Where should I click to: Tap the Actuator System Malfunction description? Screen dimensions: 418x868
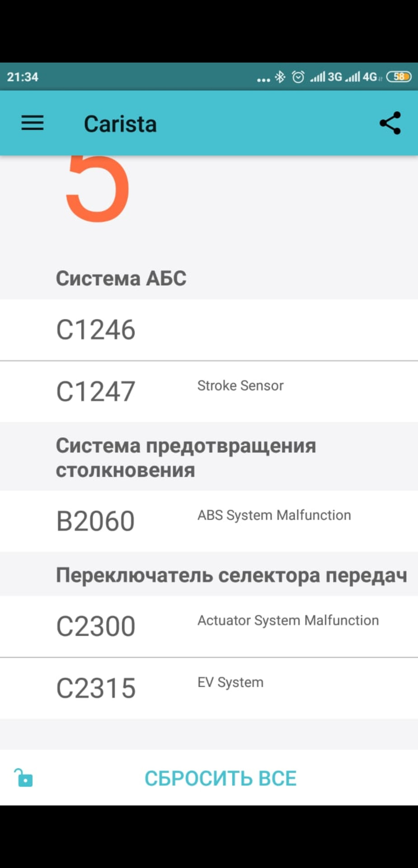pos(288,621)
